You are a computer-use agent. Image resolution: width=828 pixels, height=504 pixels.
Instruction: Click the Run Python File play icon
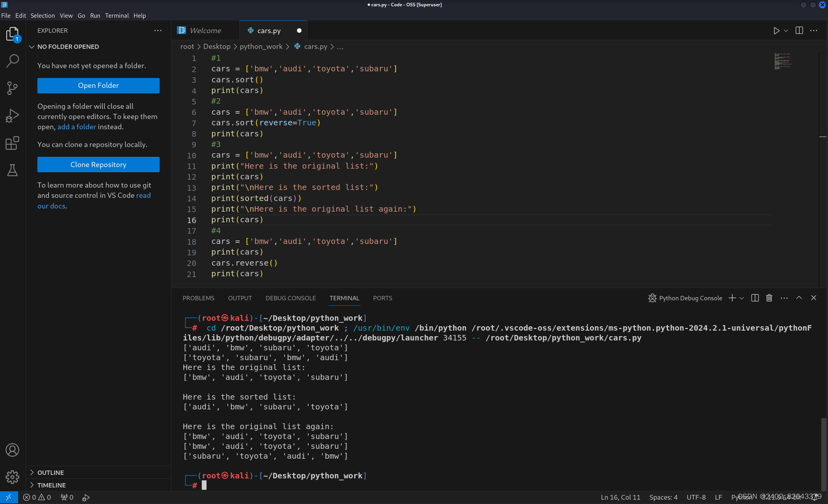[776, 31]
